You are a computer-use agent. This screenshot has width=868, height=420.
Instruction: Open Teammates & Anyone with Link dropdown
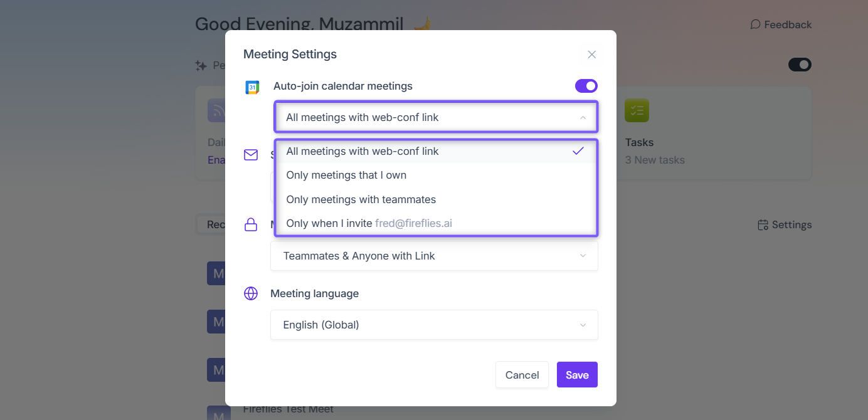pyautogui.click(x=434, y=256)
